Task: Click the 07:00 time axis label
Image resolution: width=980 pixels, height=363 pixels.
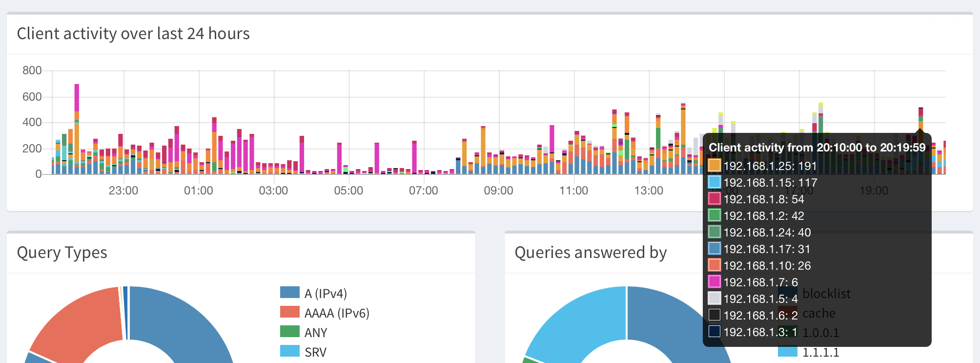Action: click(424, 191)
